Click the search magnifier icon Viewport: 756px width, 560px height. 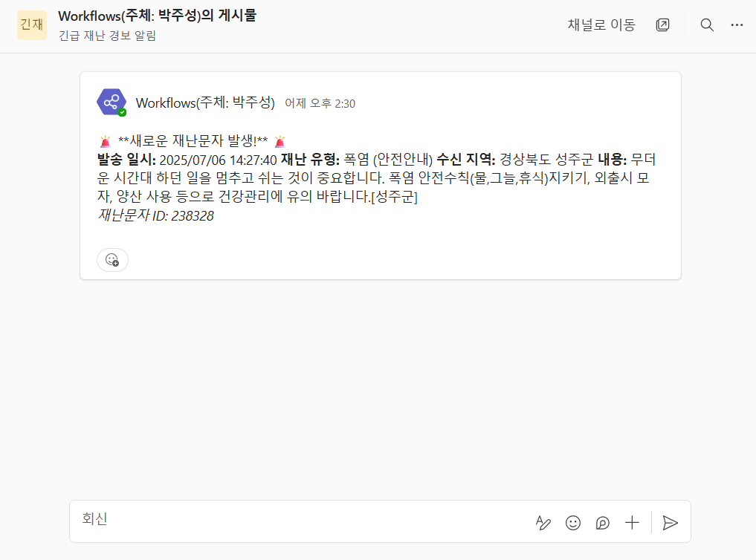pyautogui.click(x=707, y=25)
